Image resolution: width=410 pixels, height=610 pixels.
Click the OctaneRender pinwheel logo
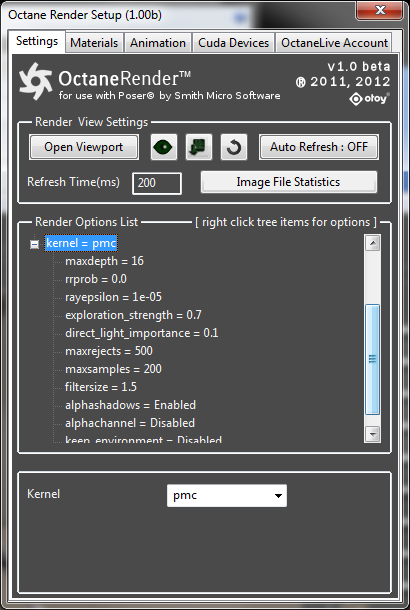(x=35, y=81)
